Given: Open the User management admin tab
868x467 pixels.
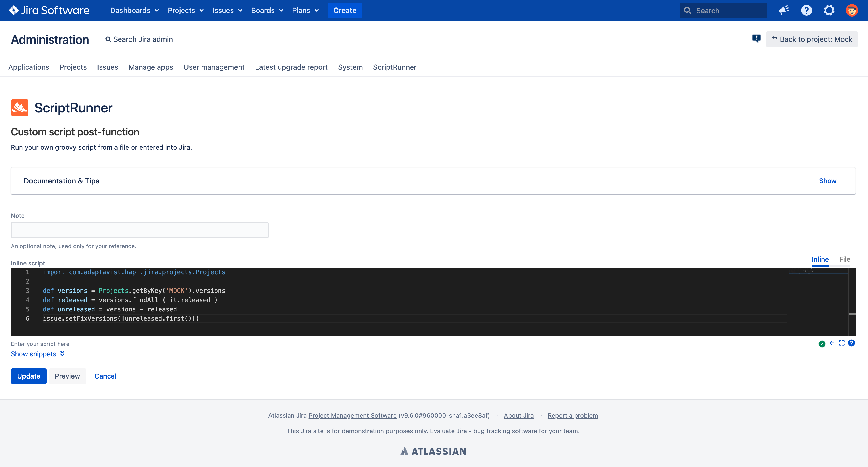Looking at the screenshot, I should click(214, 67).
